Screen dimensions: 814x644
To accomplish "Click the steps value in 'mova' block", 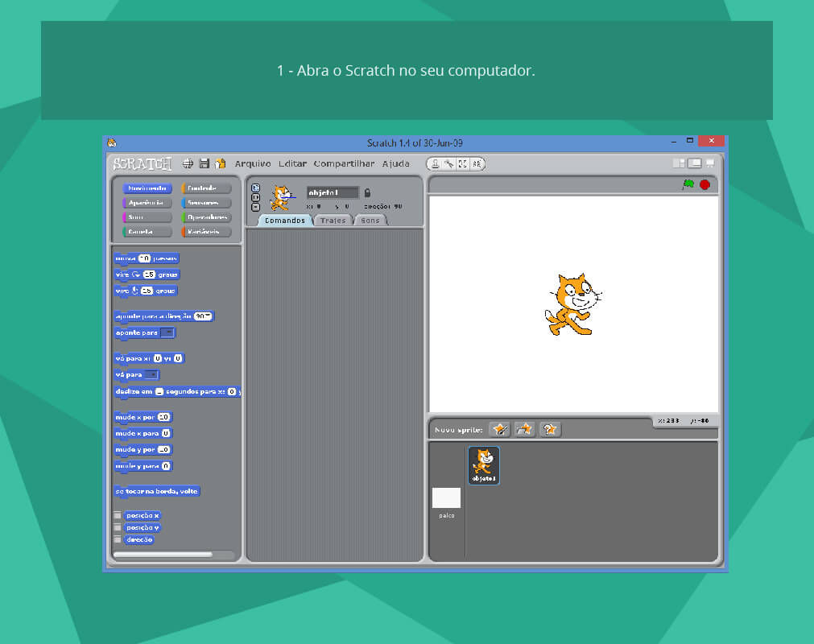I will point(144,258).
